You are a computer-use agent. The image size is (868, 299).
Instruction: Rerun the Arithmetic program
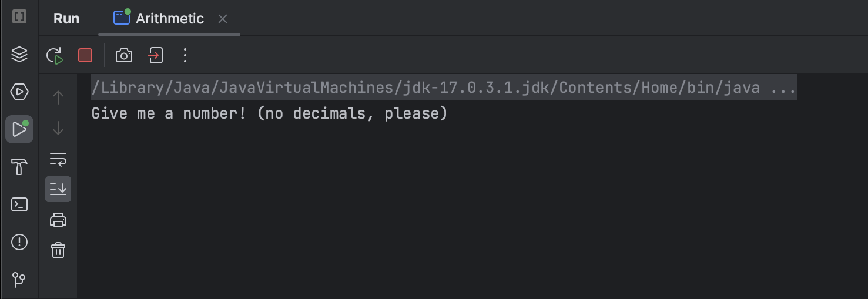click(55, 56)
